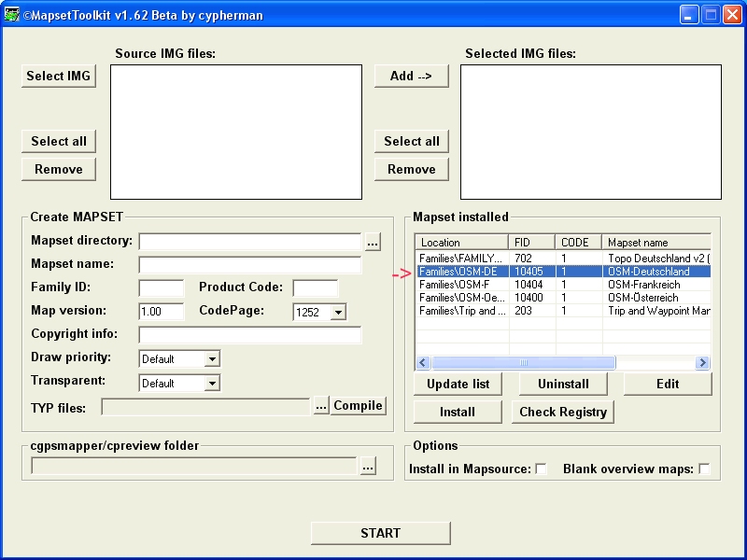Click the mapset list scroll-left arrow

(x=423, y=363)
